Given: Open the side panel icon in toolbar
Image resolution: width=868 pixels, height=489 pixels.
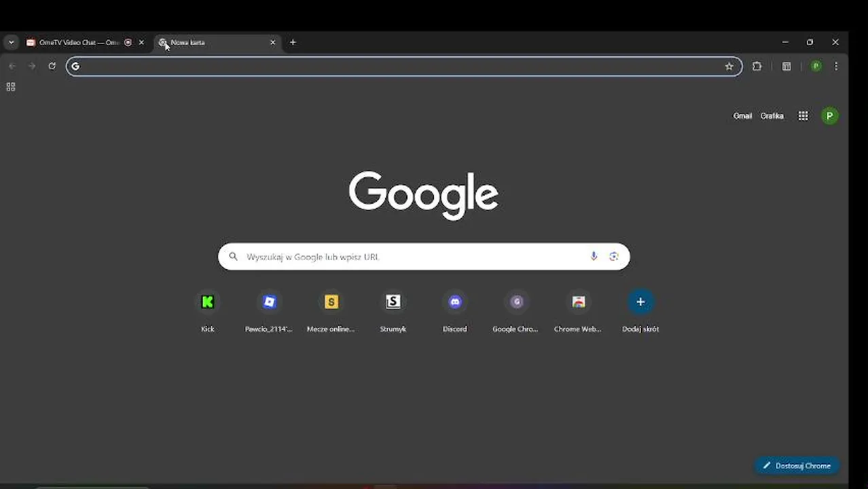Looking at the screenshot, I should pyautogui.click(x=786, y=66).
